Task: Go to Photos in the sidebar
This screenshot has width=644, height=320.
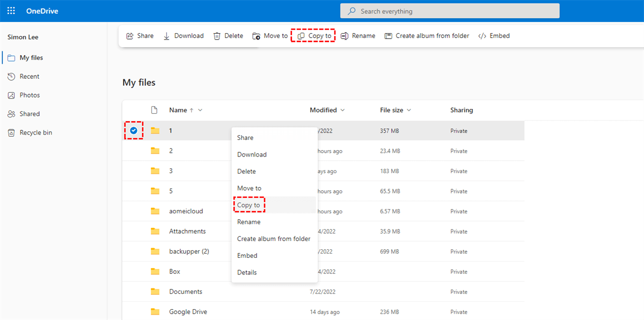Action: (x=30, y=95)
